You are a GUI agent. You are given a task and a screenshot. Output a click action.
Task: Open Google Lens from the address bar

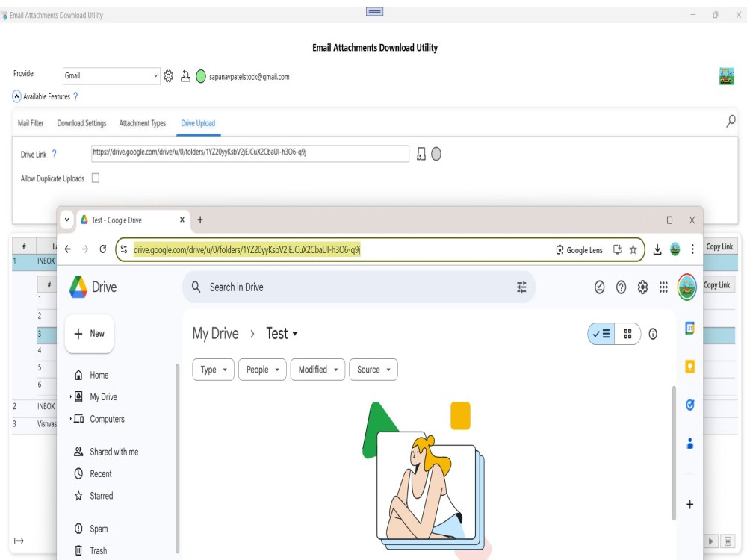pos(579,250)
